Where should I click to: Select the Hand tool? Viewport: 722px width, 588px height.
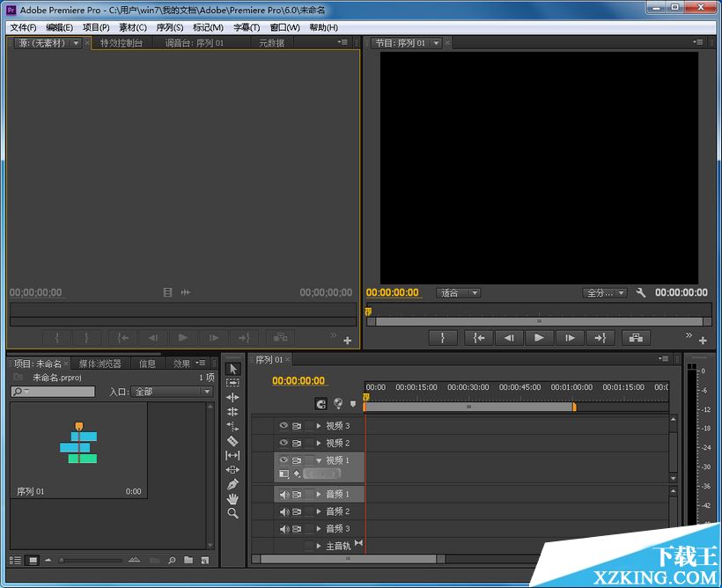tap(232, 499)
